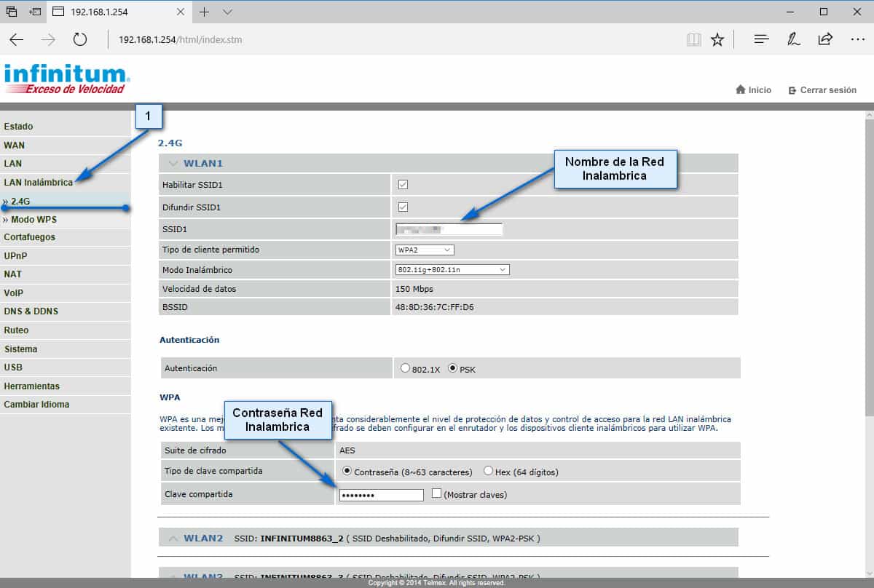Click the Clave compartida password field

381,495
